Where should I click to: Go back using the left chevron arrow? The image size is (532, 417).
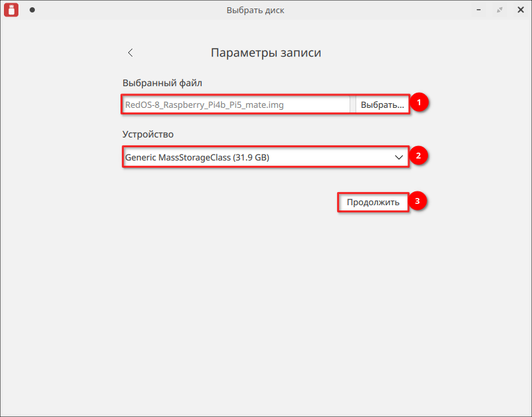130,53
